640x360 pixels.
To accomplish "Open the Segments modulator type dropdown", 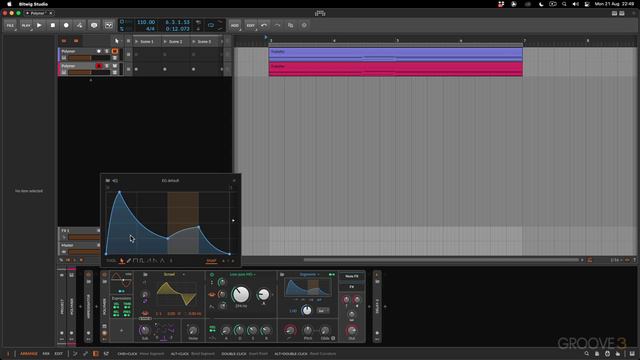I will tap(309, 275).
